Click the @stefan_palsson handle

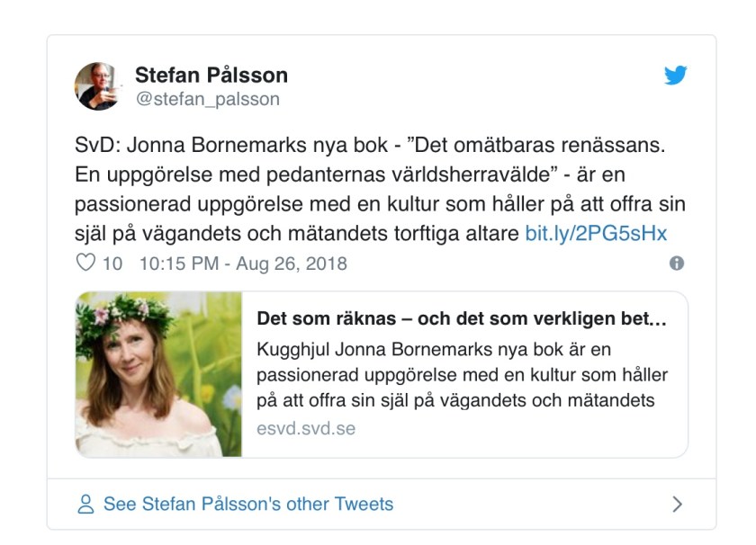(x=207, y=99)
